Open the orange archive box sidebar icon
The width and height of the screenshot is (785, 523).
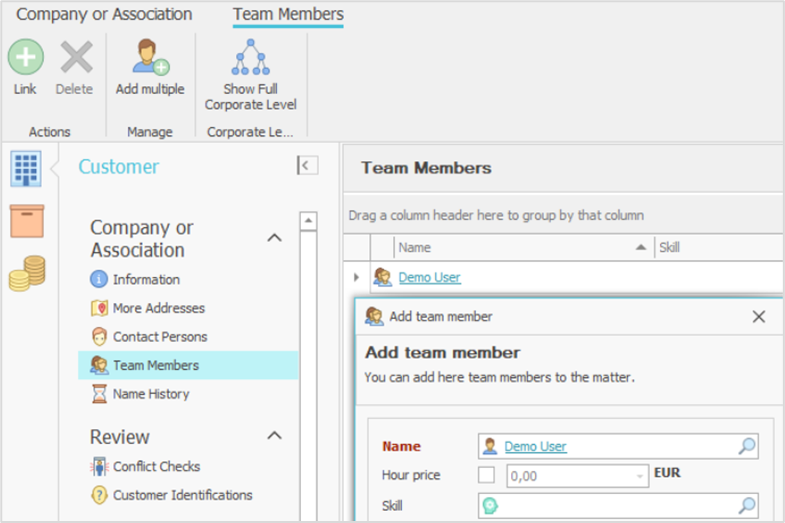pos(27,220)
